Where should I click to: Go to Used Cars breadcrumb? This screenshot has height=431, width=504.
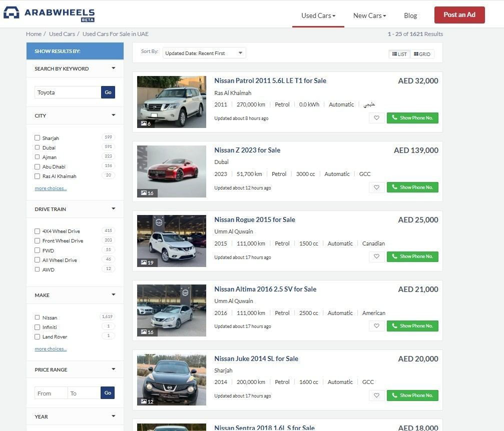[x=62, y=33]
